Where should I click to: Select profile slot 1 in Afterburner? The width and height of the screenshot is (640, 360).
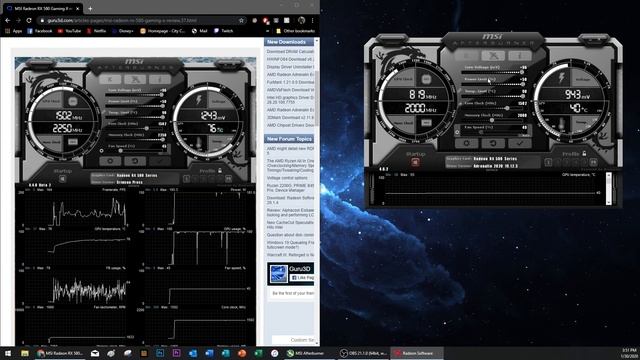click(x=548, y=162)
